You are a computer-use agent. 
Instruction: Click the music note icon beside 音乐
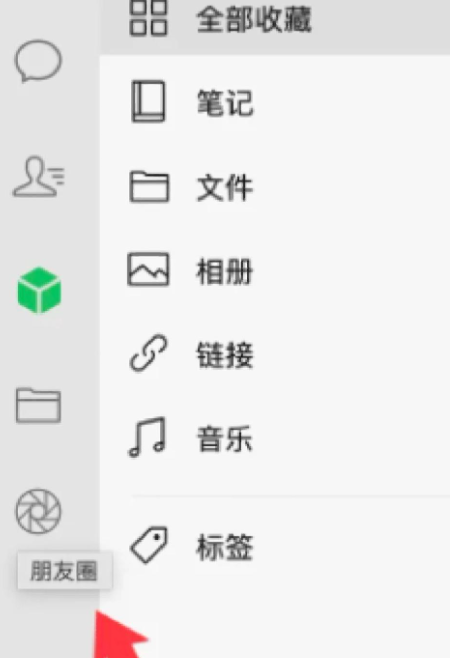[147, 437]
